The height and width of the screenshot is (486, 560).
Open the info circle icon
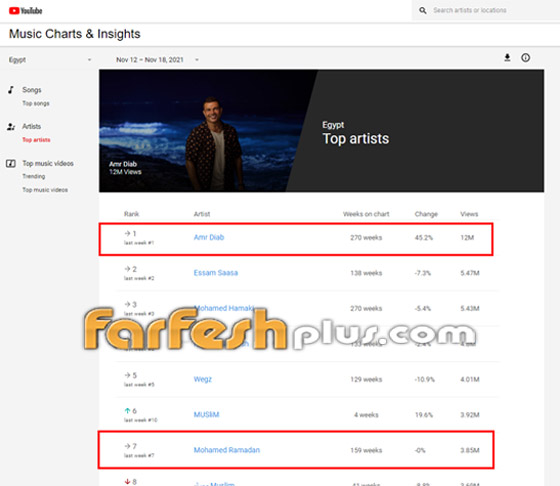point(525,57)
